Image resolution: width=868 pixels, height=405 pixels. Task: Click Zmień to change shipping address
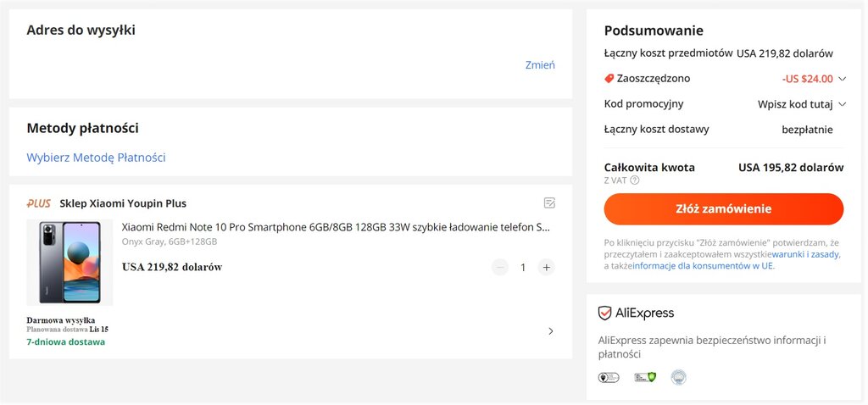pyautogui.click(x=540, y=64)
